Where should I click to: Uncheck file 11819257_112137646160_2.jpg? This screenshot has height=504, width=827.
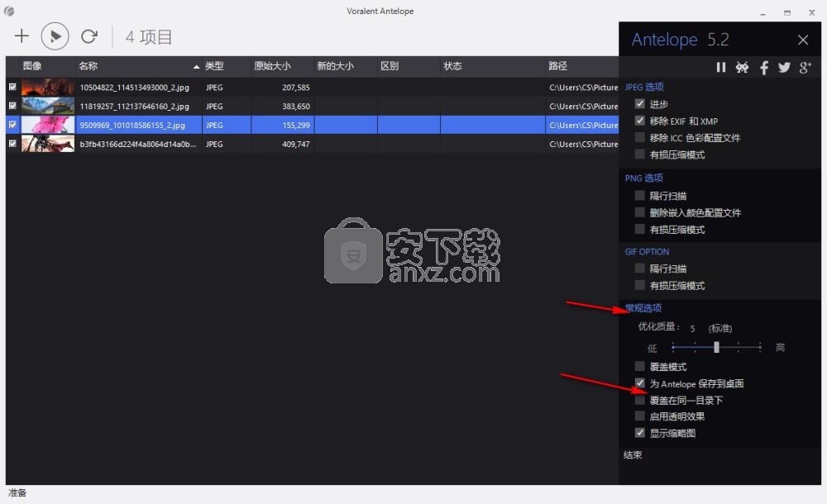click(x=12, y=106)
